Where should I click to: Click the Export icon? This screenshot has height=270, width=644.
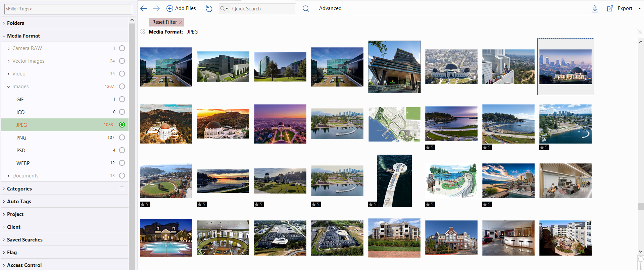click(610, 8)
